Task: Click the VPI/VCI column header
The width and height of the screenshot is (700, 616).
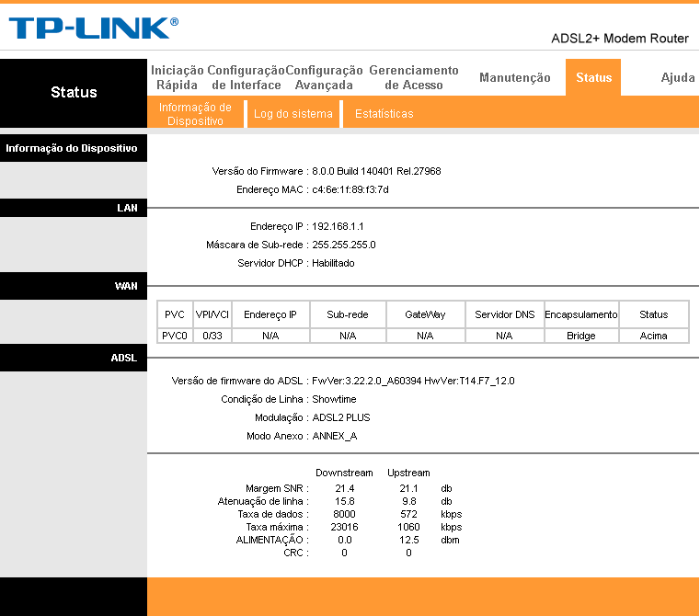Action: point(212,314)
